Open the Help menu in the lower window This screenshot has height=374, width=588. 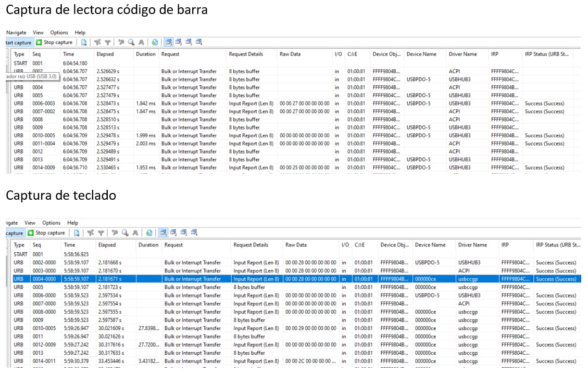pos(73,223)
